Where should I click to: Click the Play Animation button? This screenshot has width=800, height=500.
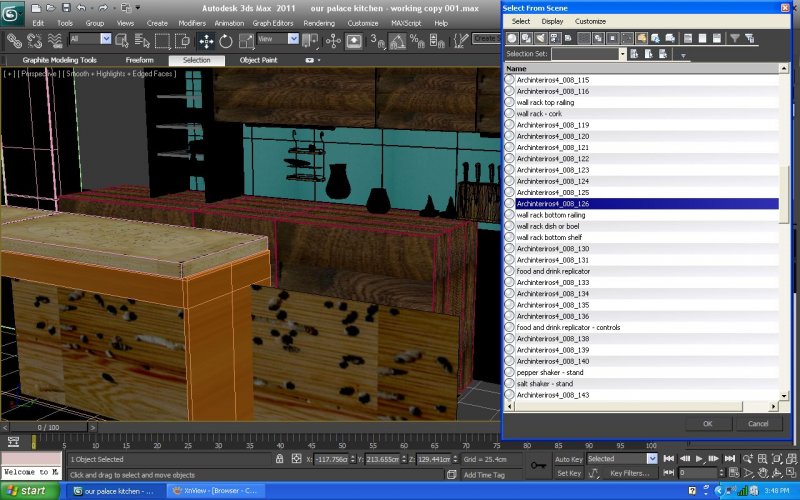(x=700, y=458)
